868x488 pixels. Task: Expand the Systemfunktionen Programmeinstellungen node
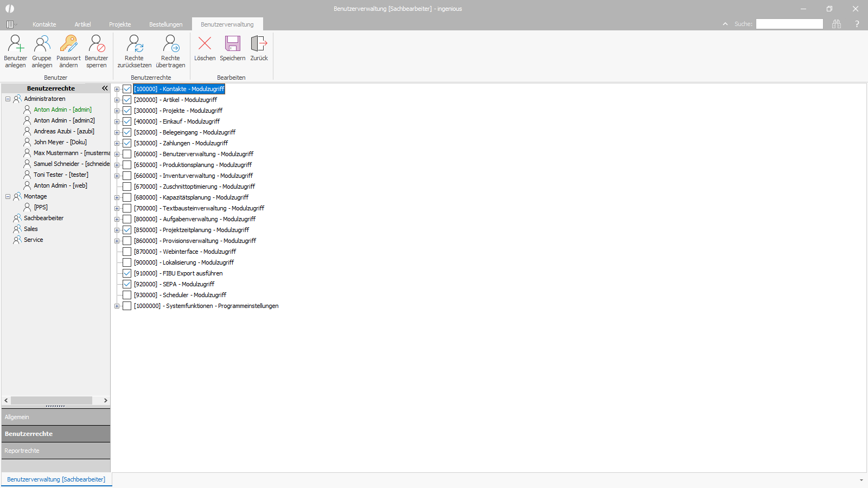[x=117, y=306]
